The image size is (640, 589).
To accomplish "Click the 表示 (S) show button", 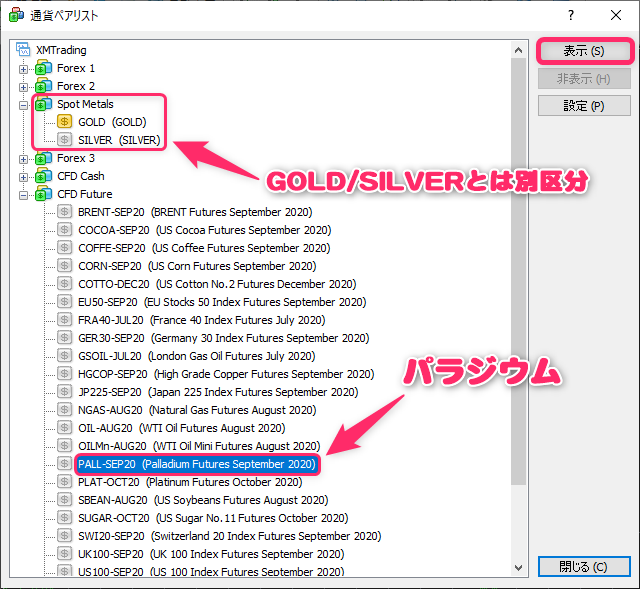I will pyautogui.click(x=584, y=51).
